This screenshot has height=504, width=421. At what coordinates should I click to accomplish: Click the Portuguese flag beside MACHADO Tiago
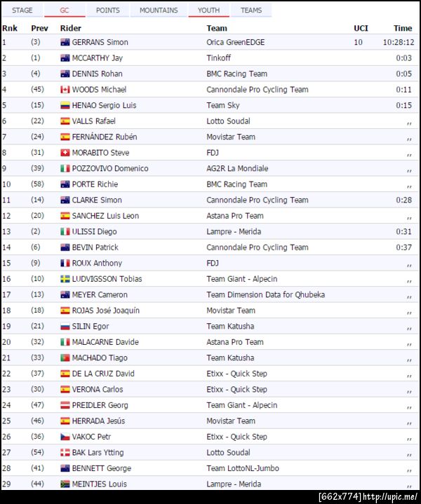[x=65, y=357]
